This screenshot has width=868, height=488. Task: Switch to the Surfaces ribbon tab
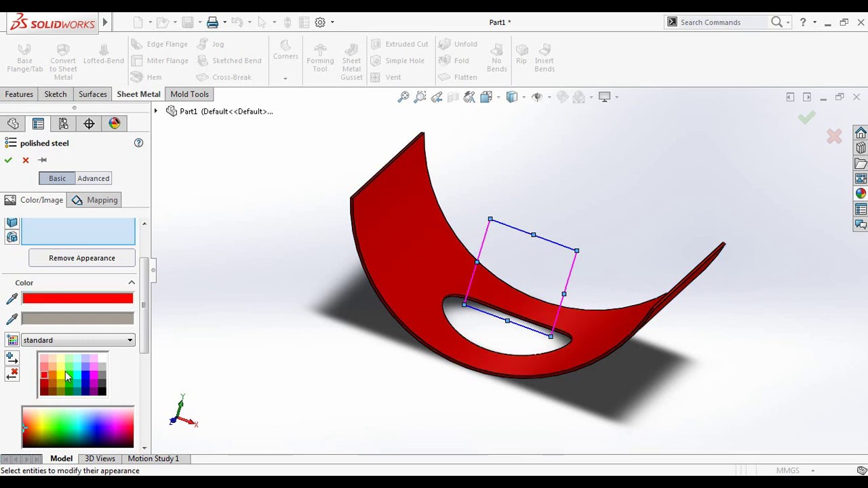coord(92,94)
